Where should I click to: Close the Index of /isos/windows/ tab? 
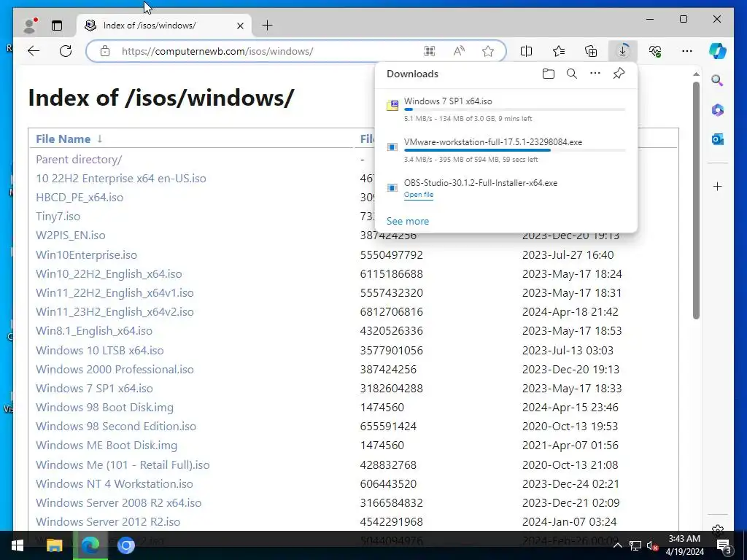(240, 26)
